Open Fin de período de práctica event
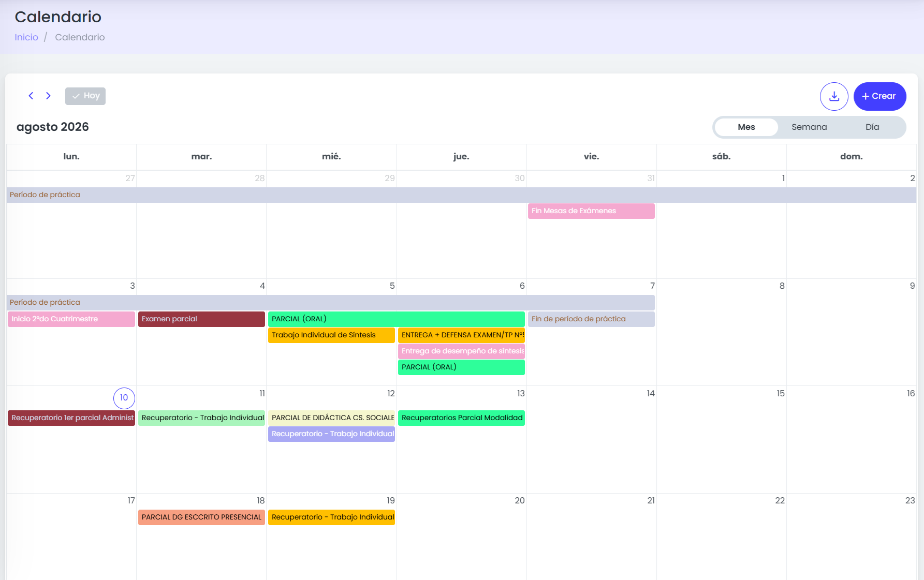The height and width of the screenshot is (580, 924). coord(591,319)
